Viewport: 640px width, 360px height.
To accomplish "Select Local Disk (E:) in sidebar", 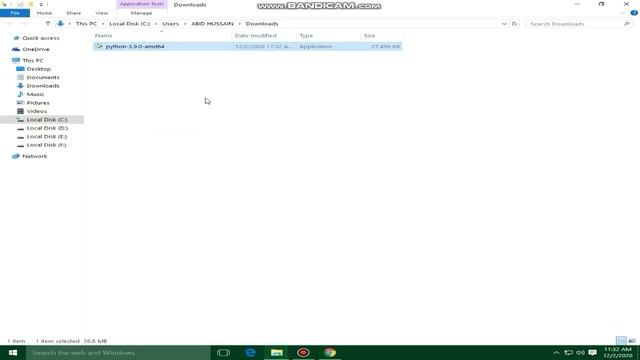I will coord(47,136).
